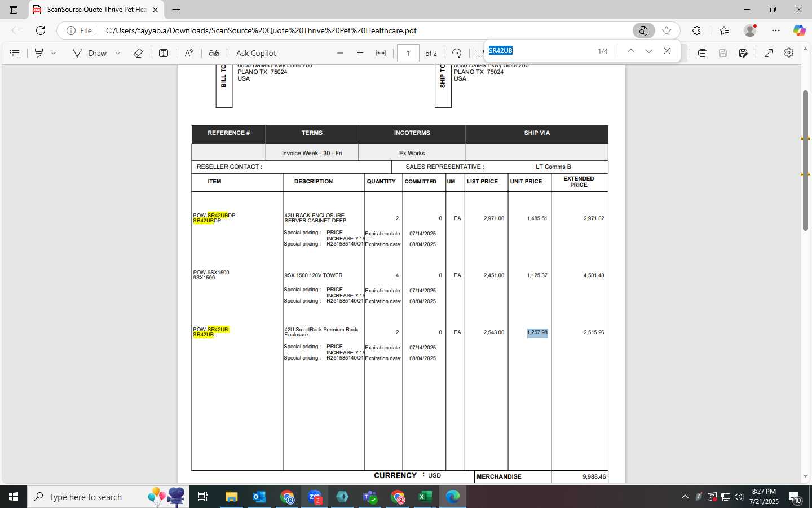Click the POW-9SX1500 item text

[x=211, y=273]
